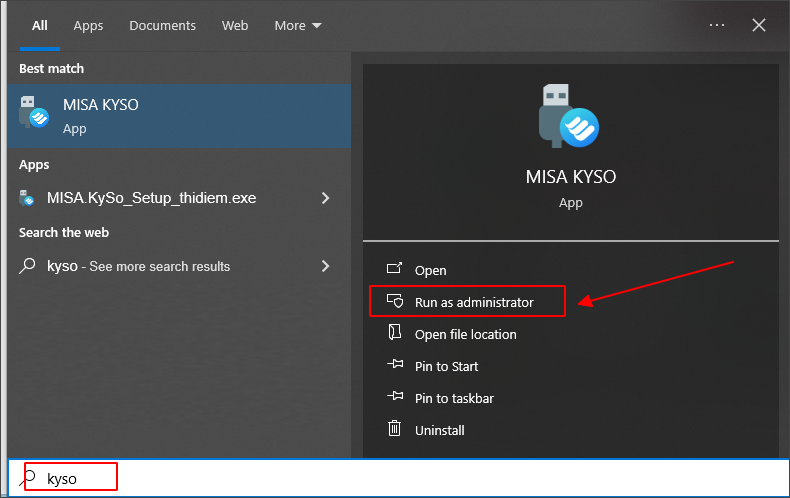Click the Run as administrator shield icon

pos(395,302)
